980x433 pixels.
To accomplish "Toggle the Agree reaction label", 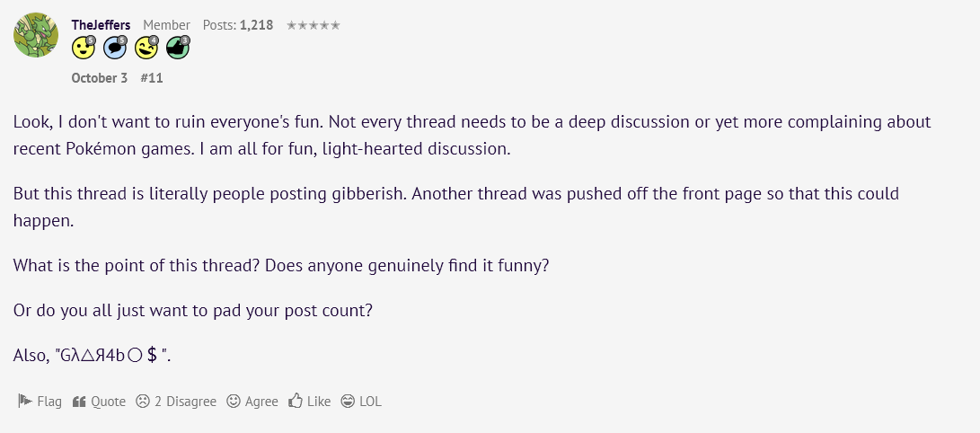I will [x=261, y=402].
